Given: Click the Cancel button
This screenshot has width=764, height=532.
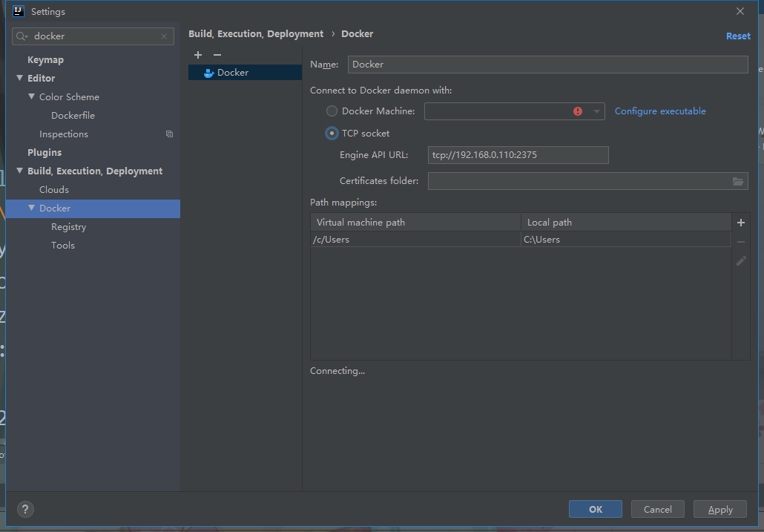Looking at the screenshot, I should pyautogui.click(x=658, y=509).
